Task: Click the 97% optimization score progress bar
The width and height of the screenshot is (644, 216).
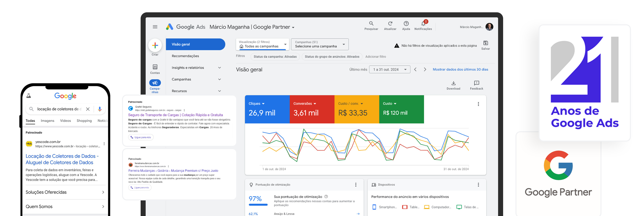Action: pos(258,205)
